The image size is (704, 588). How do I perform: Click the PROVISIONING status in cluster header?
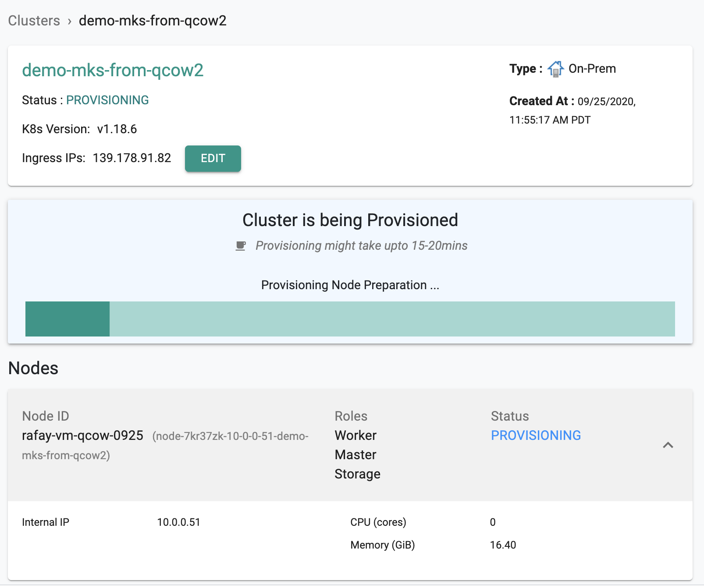click(x=107, y=100)
